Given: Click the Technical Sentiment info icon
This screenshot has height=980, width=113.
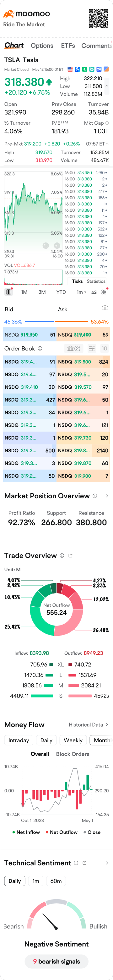Looking at the screenshot, I should 76,863.
